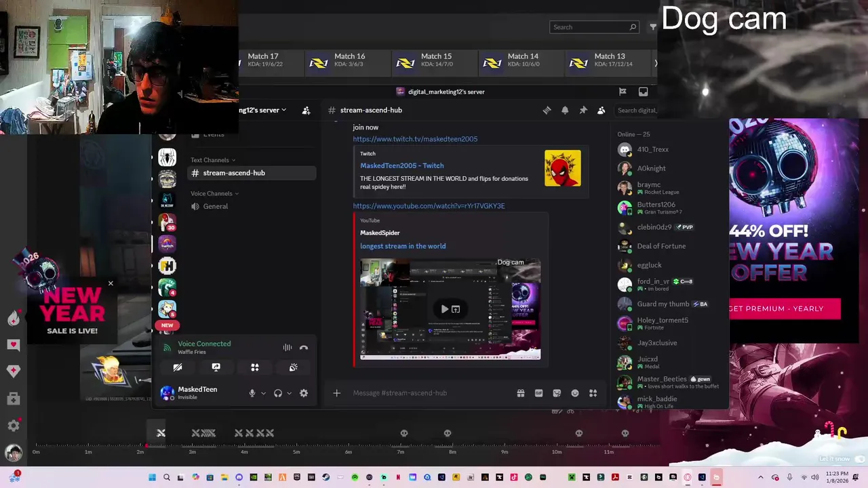Open Threads in stream-ascend-hub header

[x=547, y=110]
